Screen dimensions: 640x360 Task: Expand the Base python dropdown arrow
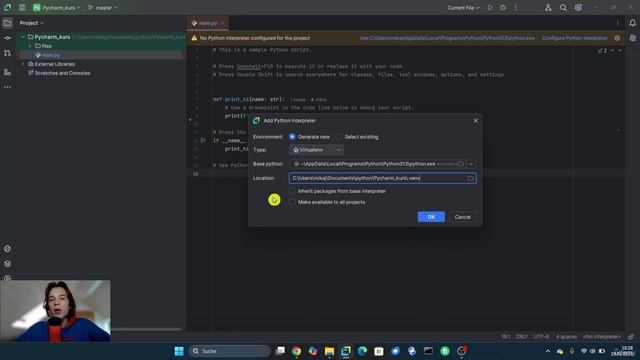tap(471, 164)
